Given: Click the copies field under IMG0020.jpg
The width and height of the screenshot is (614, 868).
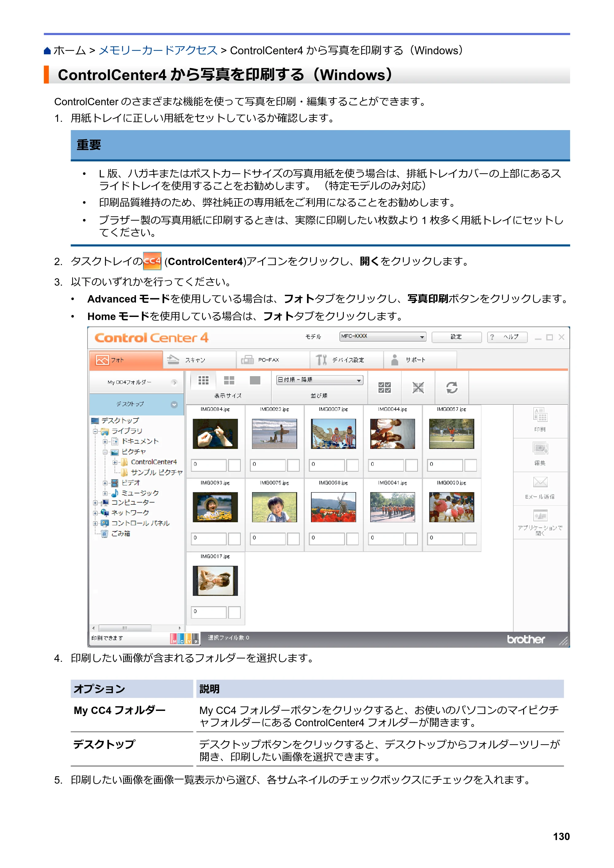Looking at the screenshot, I should (x=445, y=539).
